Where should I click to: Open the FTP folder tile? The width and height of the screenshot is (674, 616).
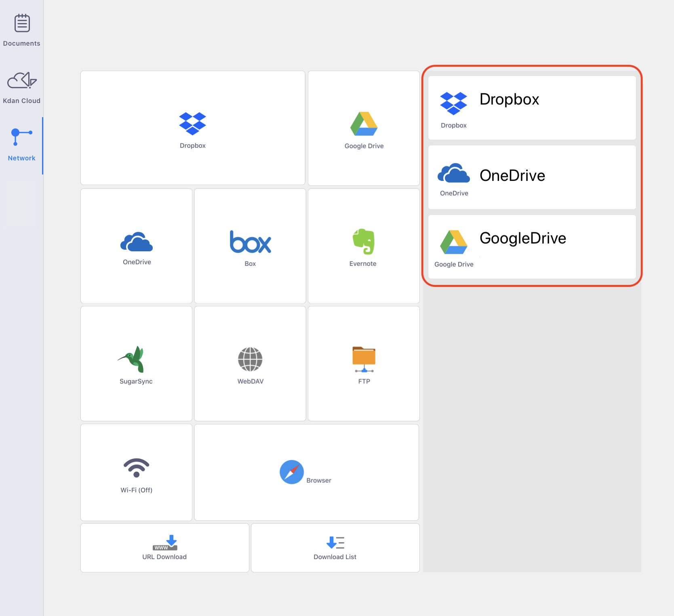click(364, 364)
